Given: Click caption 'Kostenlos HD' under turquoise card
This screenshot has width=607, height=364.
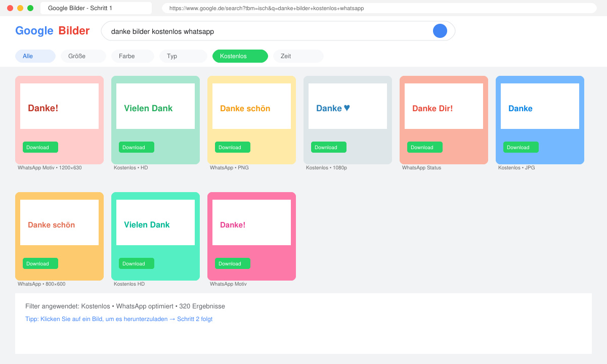Looking at the screenshot, I should (x=129, y=284).
